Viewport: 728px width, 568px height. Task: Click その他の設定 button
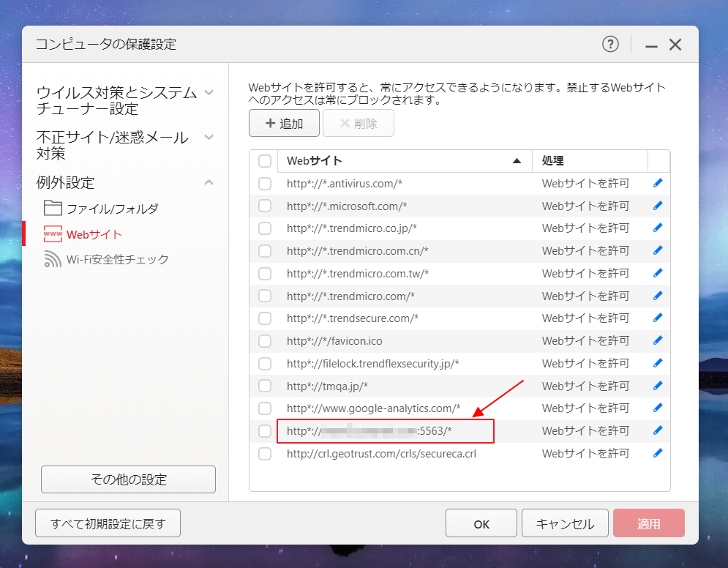click(x=128, y=480)
